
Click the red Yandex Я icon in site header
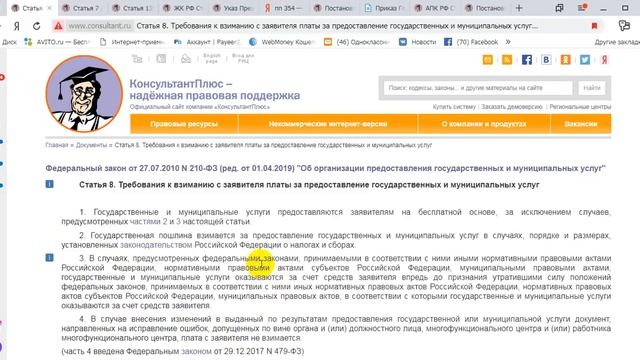604,60
